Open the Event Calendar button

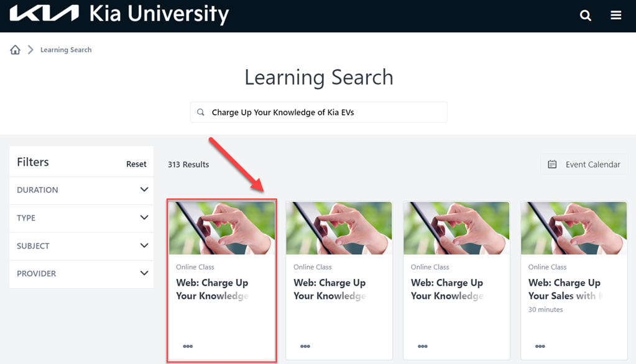(584, 164)
